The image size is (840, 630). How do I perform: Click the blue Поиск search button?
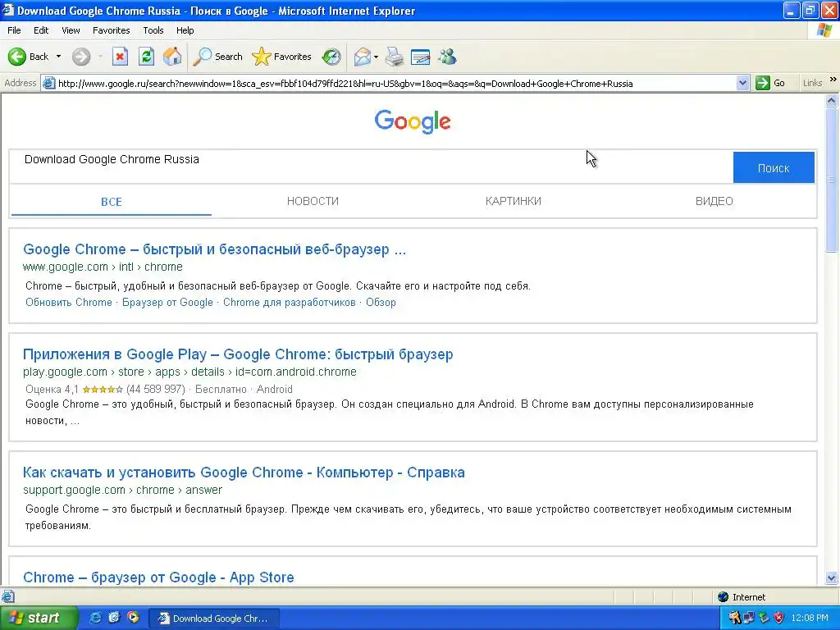774,167
